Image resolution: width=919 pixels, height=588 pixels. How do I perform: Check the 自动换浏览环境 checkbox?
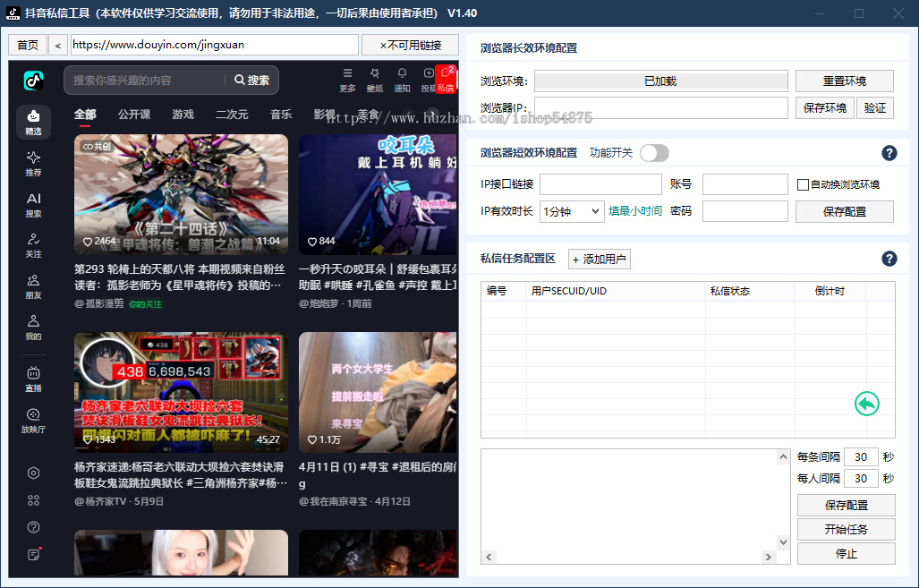[803, 184]
